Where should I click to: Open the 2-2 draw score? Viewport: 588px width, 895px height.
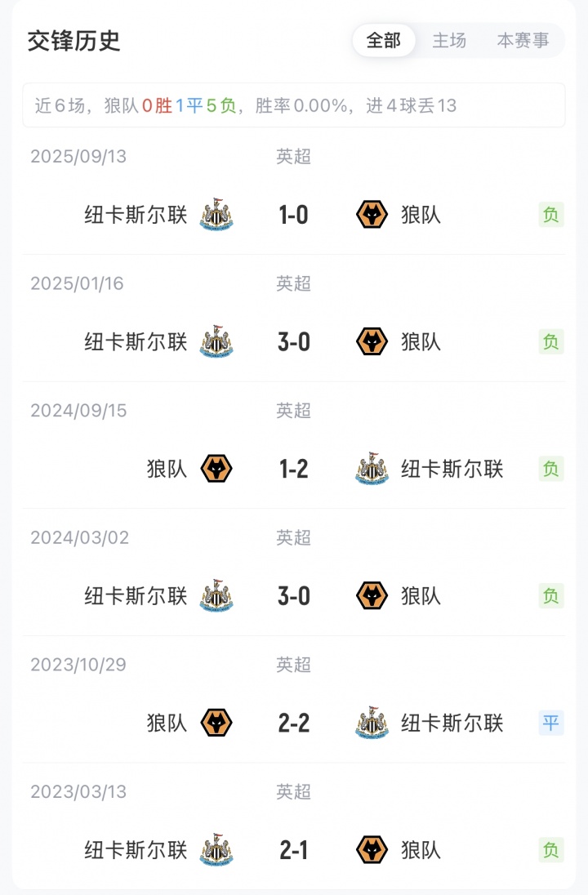[293, 723]
